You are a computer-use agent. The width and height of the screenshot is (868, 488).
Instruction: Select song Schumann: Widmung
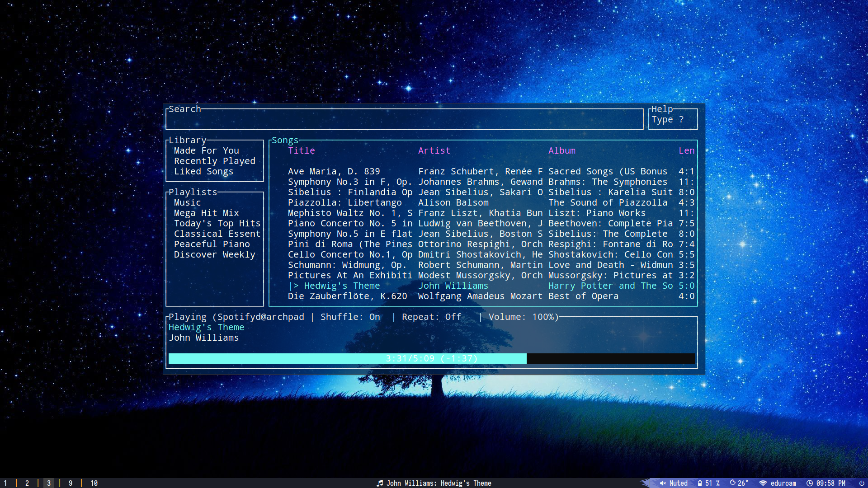(347, 265)
